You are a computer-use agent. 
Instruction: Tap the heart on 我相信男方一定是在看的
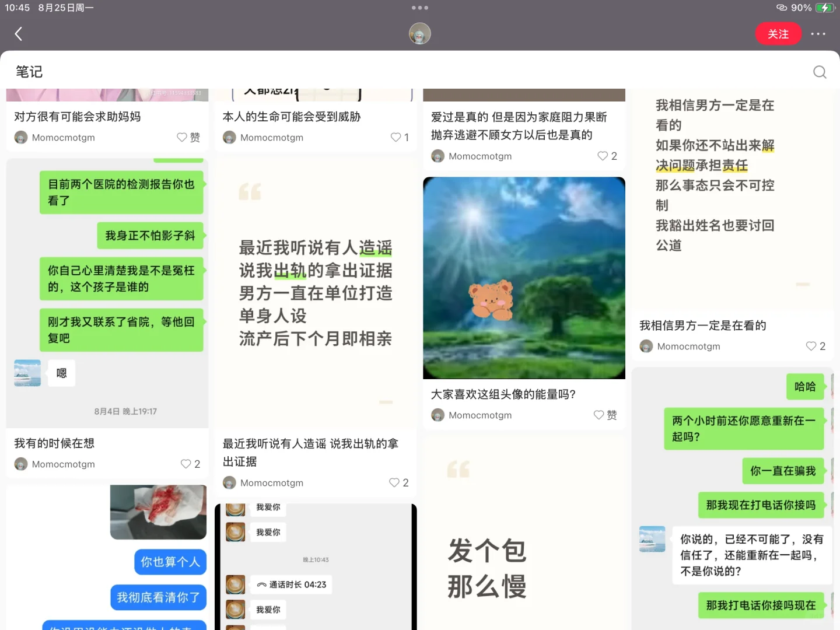811,346
